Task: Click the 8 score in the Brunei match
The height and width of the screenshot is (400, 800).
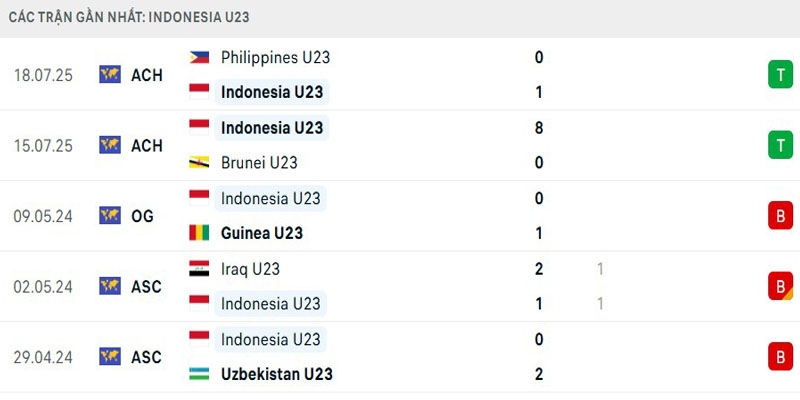Action: coord(539,127)
